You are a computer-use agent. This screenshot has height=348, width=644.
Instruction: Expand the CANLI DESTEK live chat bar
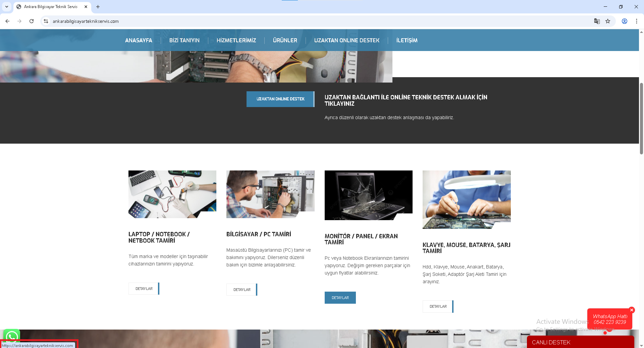pyautogui.click(x=580, y=342)
